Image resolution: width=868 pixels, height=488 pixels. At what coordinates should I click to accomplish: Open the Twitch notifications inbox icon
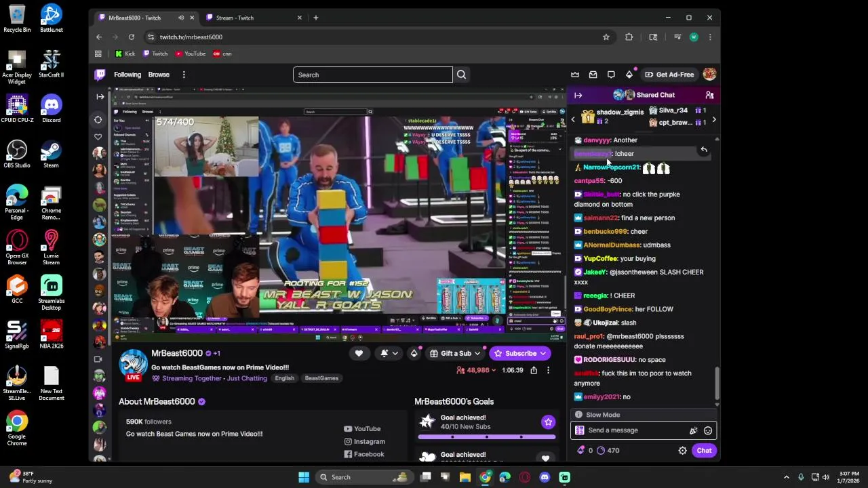pos(593,75)
